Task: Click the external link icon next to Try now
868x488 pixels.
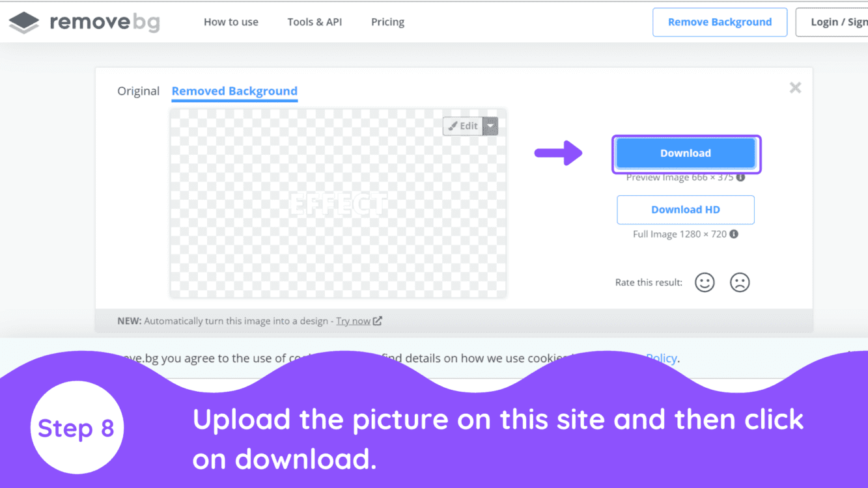Action: (x=378, y=320)
